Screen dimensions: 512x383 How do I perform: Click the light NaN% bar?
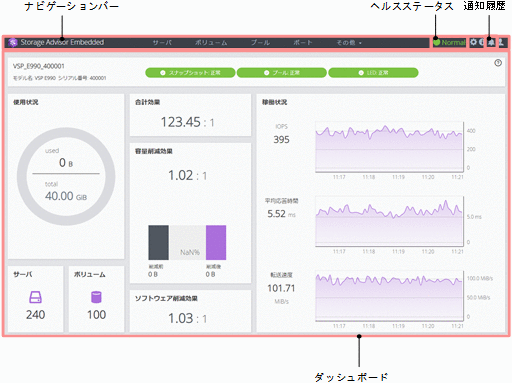pyautogui.click(x=187, y=242)
